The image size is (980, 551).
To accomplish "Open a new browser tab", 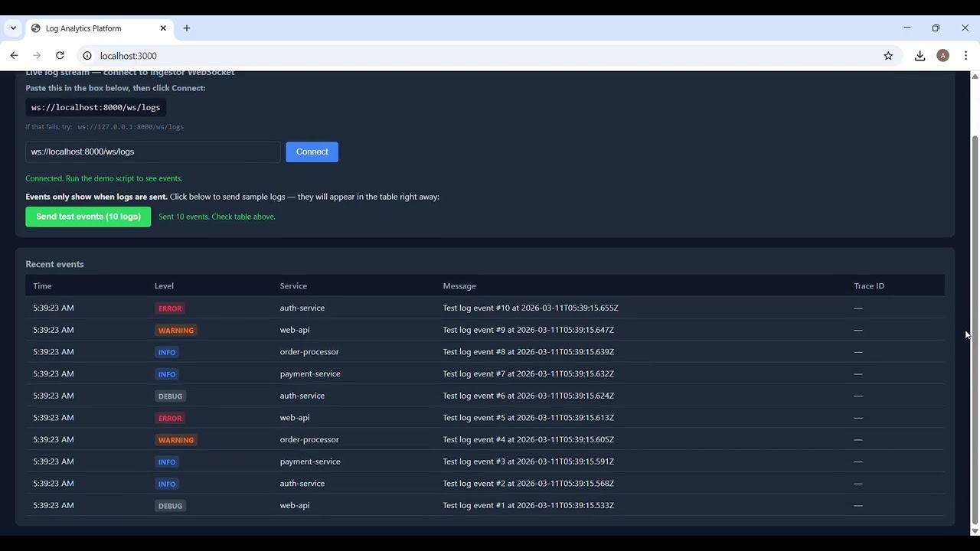I will coord(187,28).
